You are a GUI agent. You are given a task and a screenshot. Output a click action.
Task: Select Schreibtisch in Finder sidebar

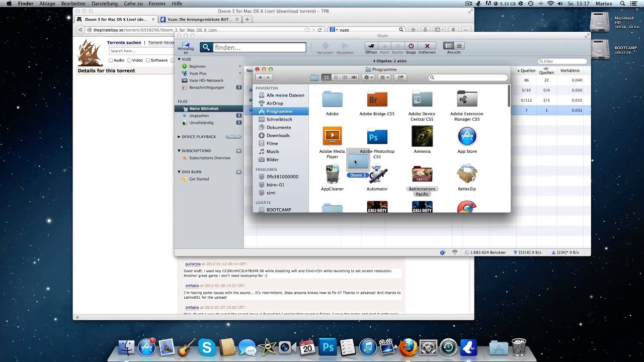[x=279, y=119]
